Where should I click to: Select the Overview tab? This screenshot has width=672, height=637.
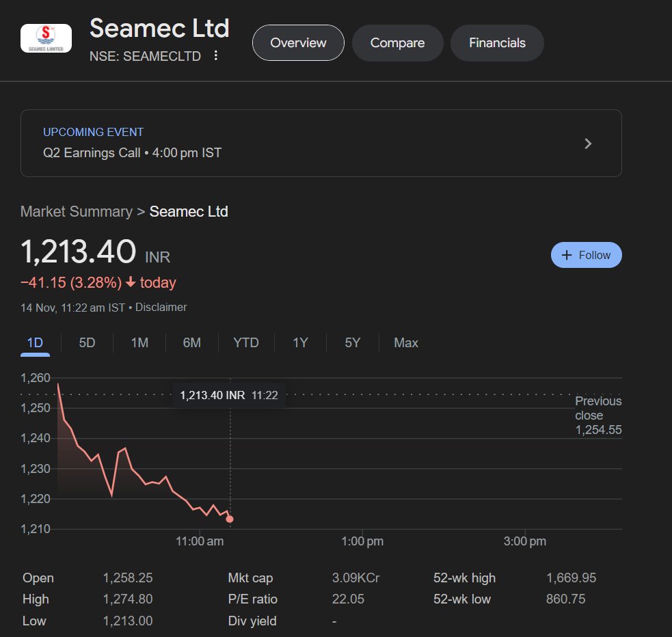(298, 43)
